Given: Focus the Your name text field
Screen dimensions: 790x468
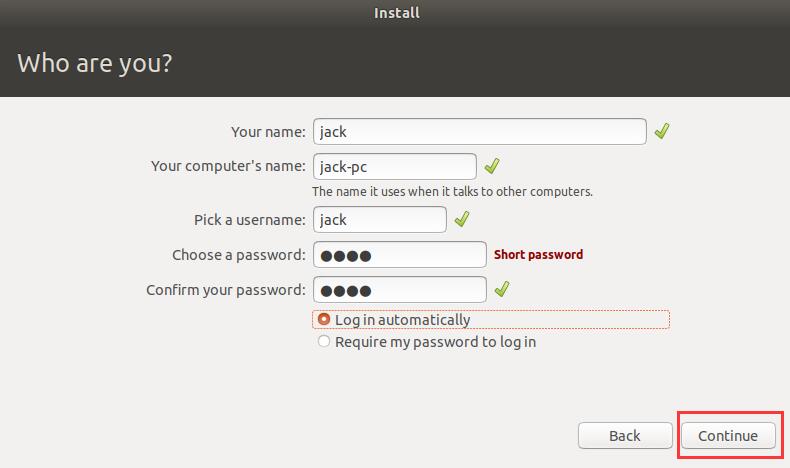Looking at the screenshot, I should click(x=479, y=131).
